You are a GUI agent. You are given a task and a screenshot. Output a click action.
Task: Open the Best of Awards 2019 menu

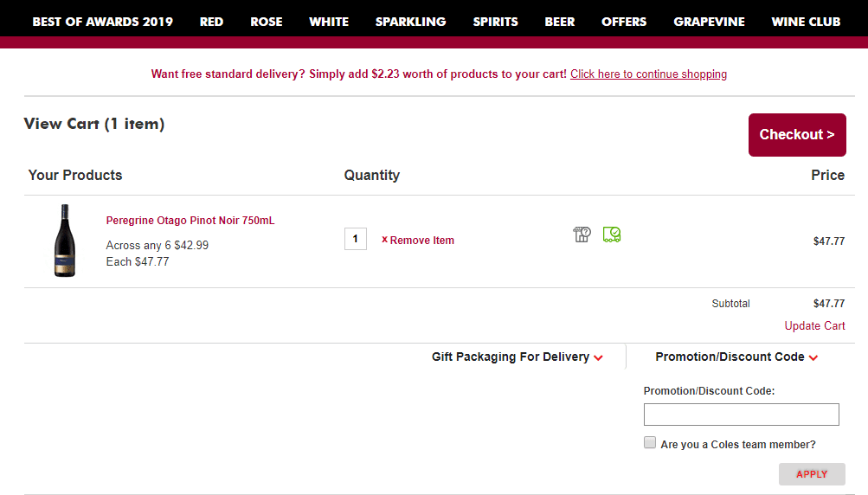tap(102, 22)
